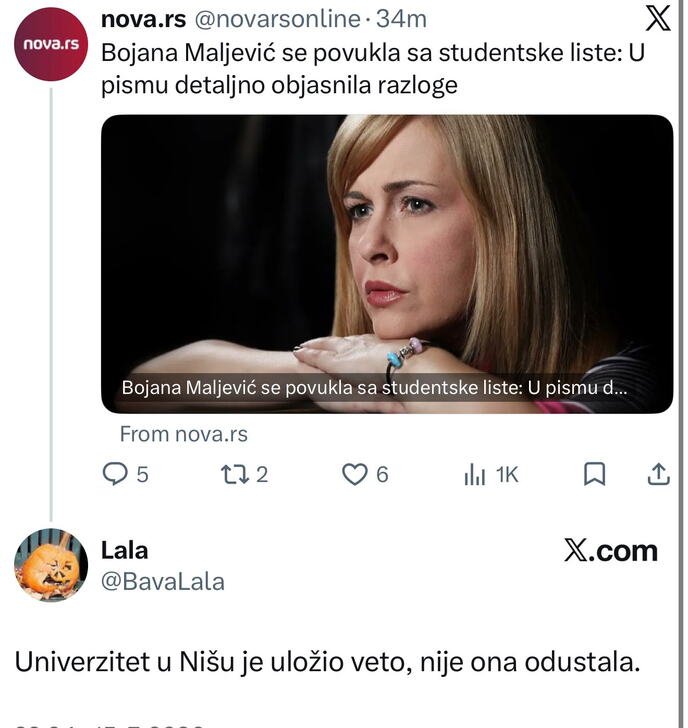Open the @novarsonline handle
This screenshot has height=728, width=688.
(x=278, y=19)
